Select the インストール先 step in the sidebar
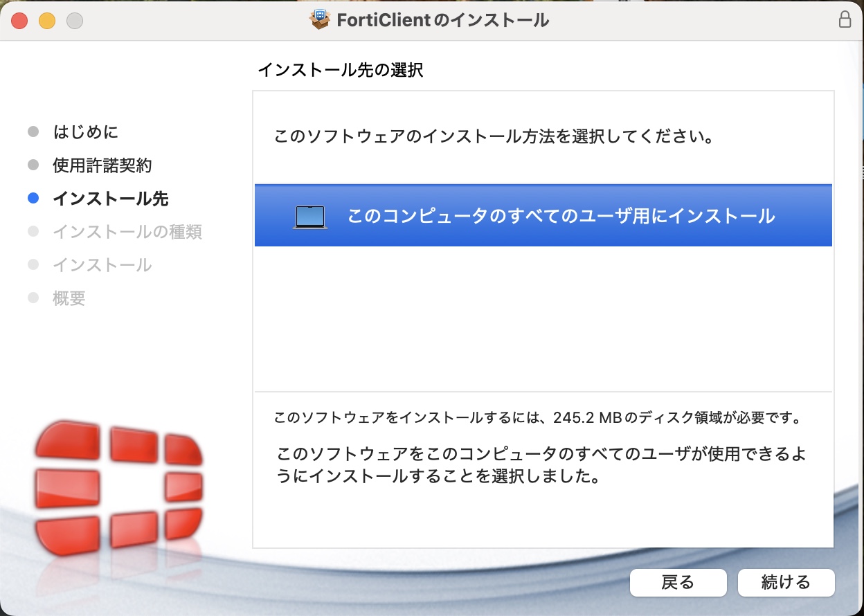 pyautogui.click(x=110, y=199)
